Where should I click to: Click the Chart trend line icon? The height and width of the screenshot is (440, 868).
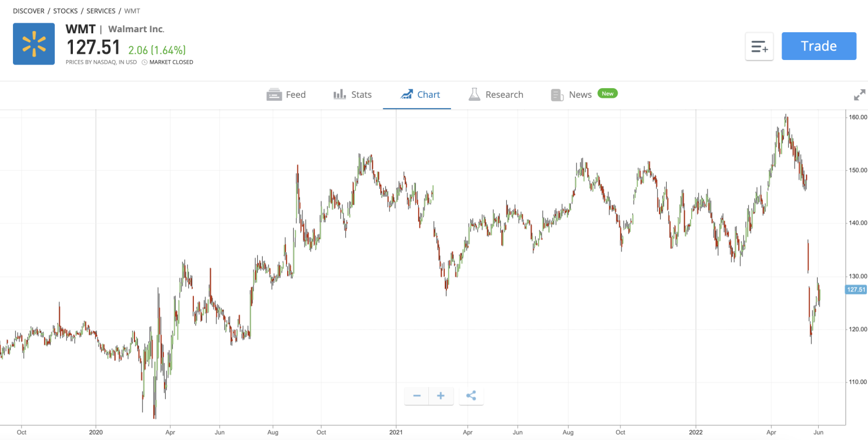407,94
